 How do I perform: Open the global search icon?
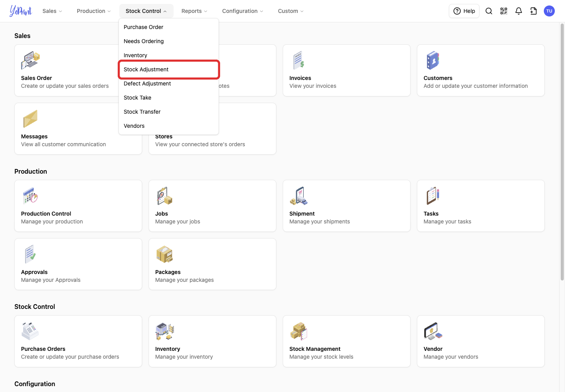tap(489, 11)
